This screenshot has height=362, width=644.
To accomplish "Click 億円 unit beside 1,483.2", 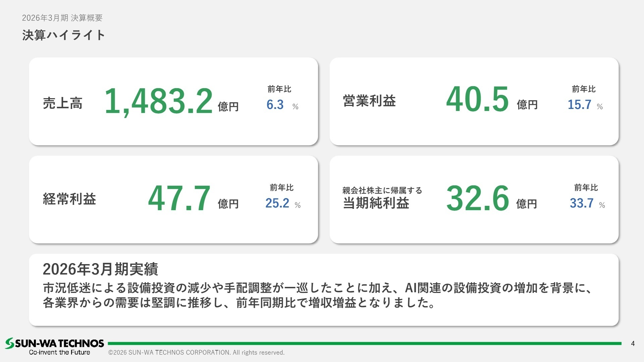I will coord(228,107).
